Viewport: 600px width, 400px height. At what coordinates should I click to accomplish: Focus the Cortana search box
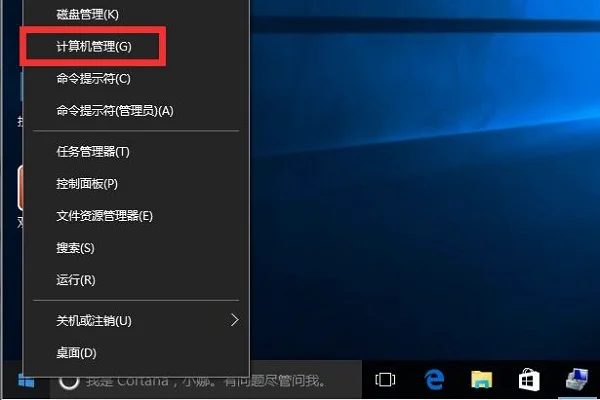[x=206, y=380]
